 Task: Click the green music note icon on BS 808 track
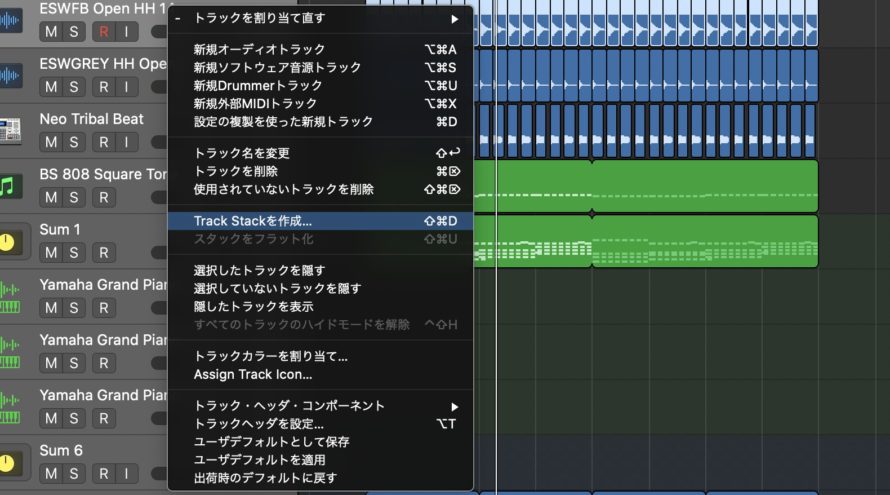click(x=12, y=185)
